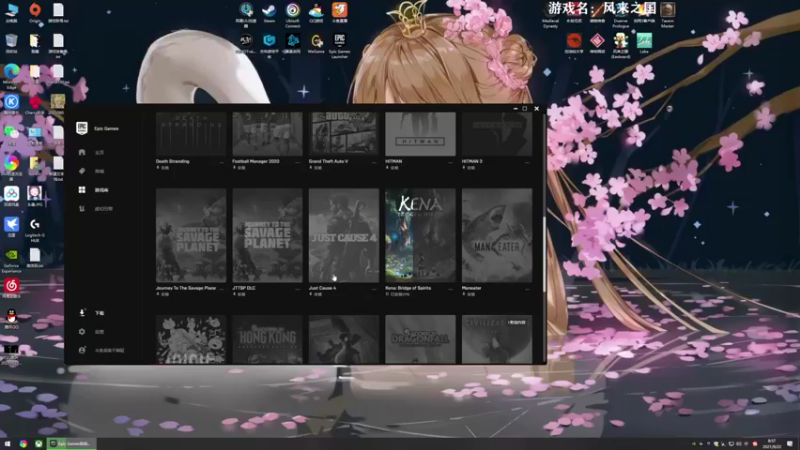Open the Ubisoft Connect desktop icon
This screenshot has height=450, width=800.
(x=292, y=14)
